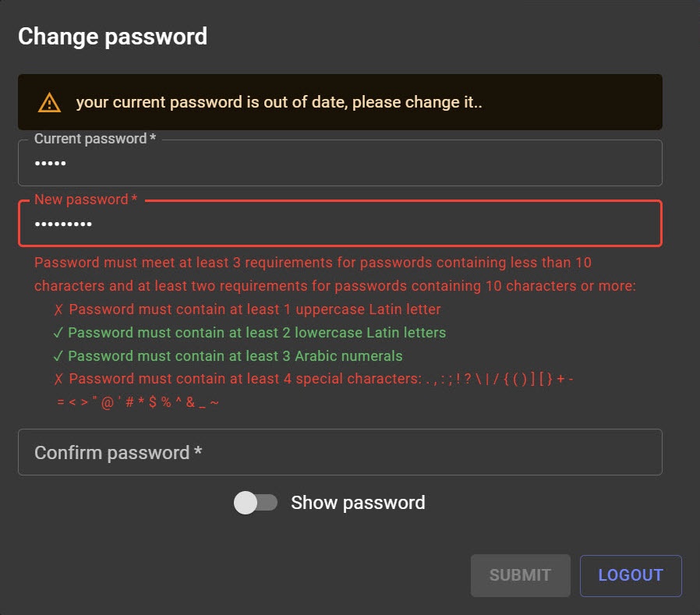Click into the Confirm password field

[340, 452]
